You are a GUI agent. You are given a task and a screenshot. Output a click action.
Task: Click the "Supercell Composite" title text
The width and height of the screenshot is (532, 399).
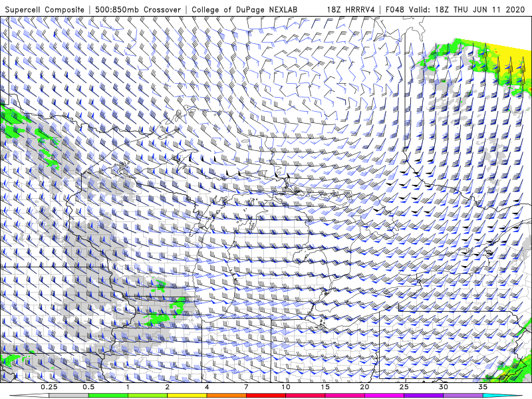45,9
